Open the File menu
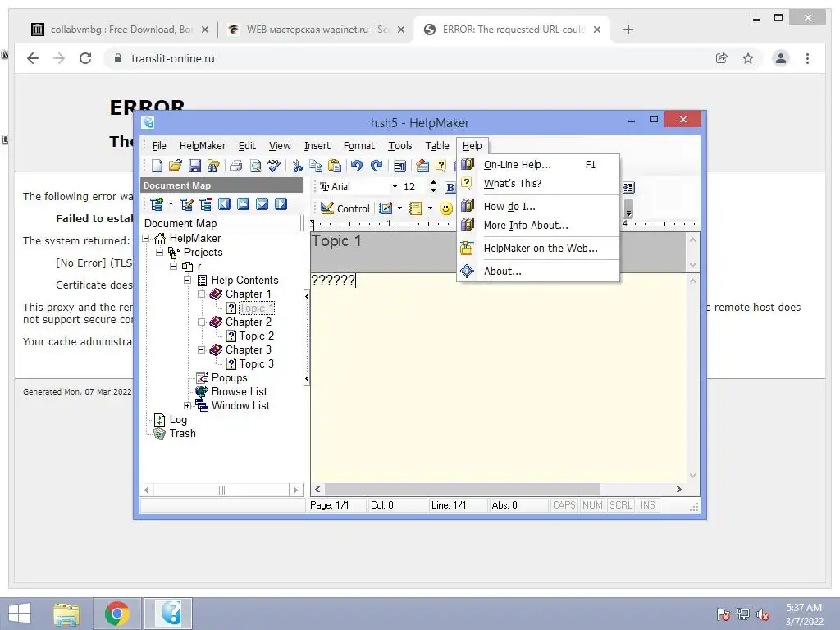This screenshot has height=630, width=840. (159, 146)
